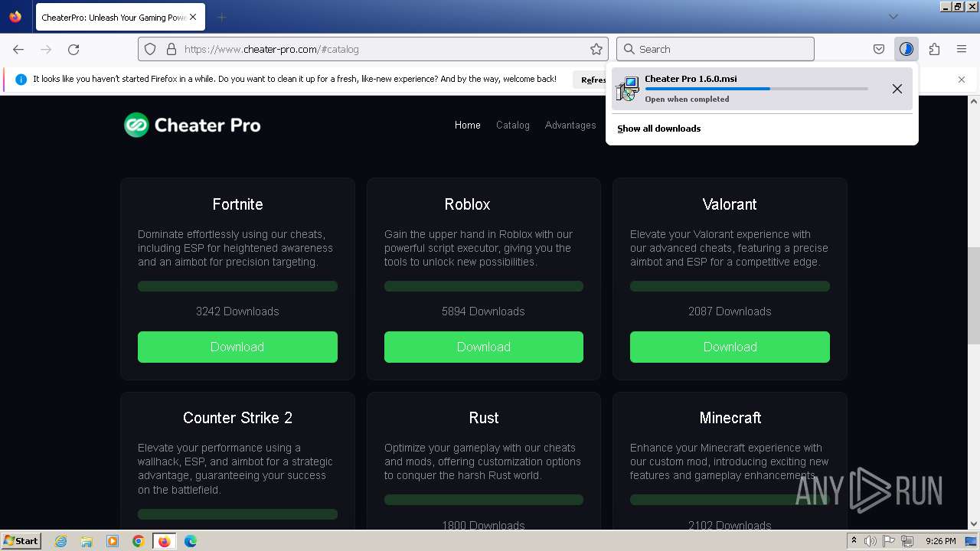Image resolution: width=980 pixels, height=551 pixels.
Task: Click the Minecraft card heading
Action: 730,418
